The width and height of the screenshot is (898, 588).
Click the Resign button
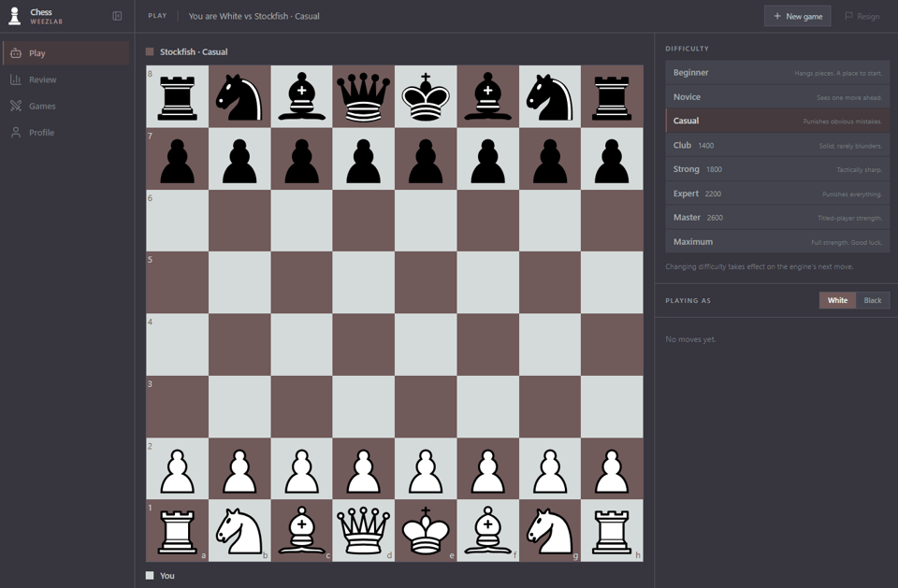862,16
